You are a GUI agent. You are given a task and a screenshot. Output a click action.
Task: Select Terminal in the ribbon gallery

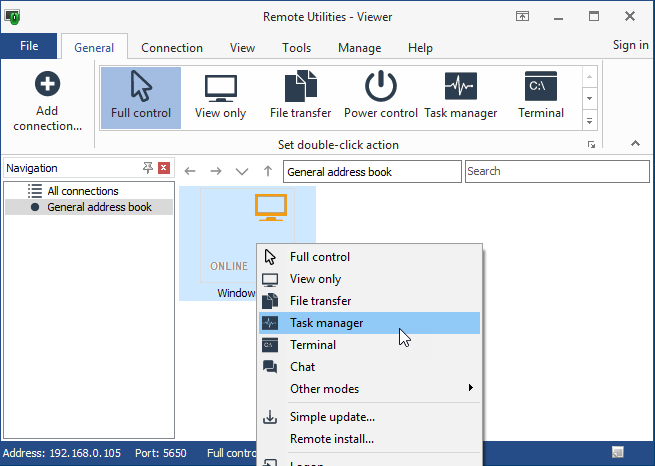541,98
